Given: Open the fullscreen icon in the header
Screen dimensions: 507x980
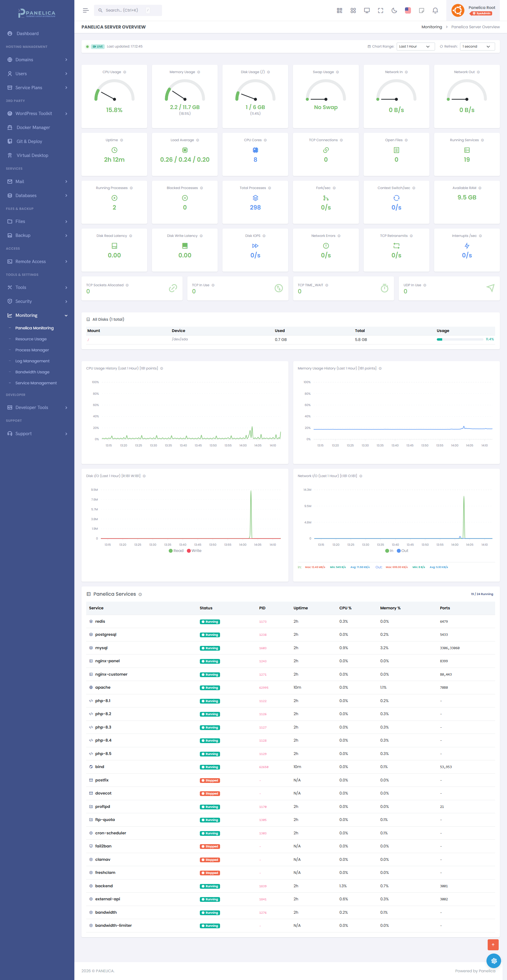Looking at the screenshot, I should click(380, 10).
